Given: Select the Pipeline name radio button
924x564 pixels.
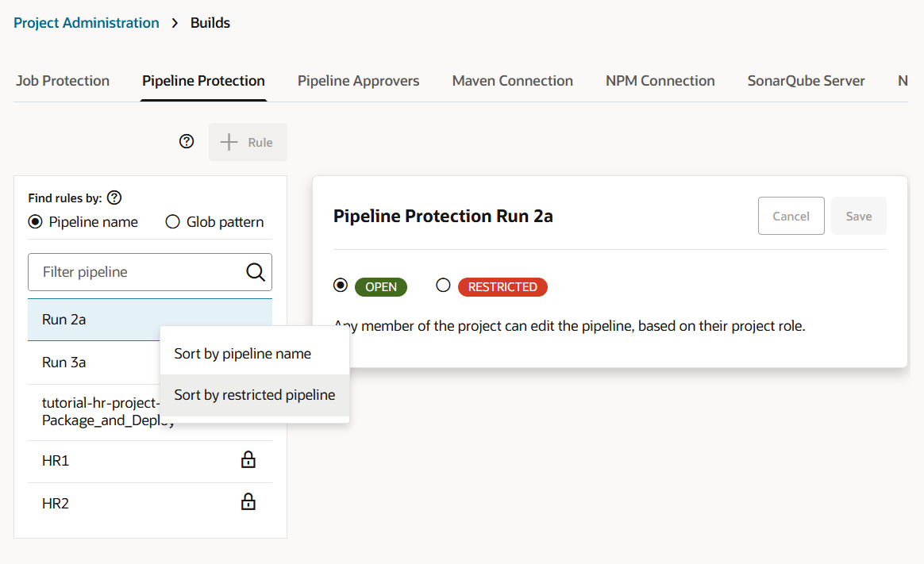Looking at the screenshot, I should [35, 222].
